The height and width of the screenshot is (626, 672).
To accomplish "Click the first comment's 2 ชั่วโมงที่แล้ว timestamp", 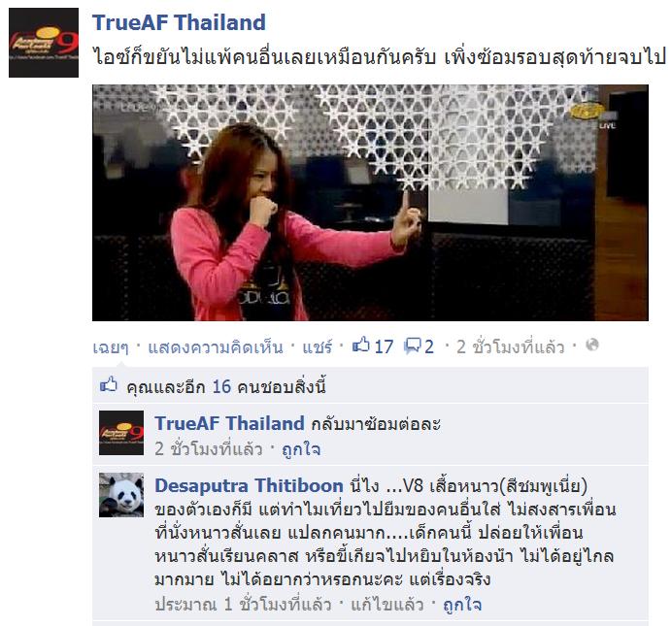I will tap(208, 449).
